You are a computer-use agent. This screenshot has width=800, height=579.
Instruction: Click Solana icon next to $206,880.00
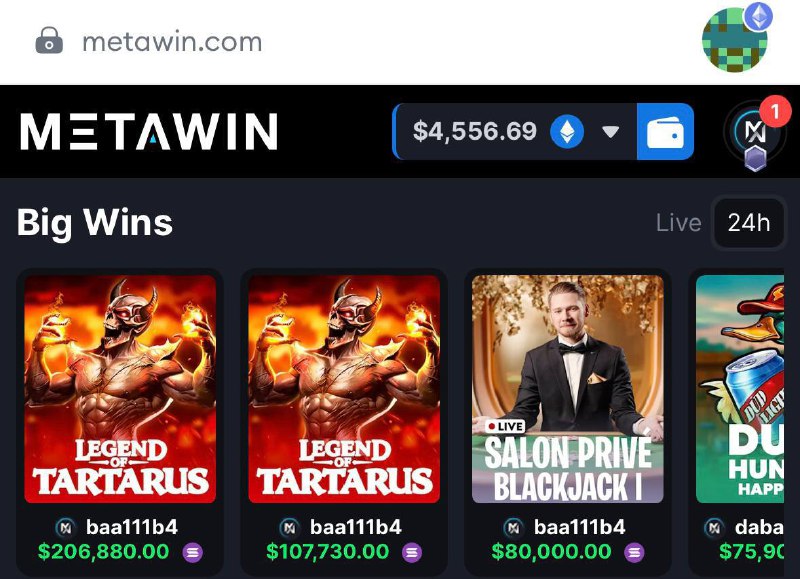(x=193, y=552)
